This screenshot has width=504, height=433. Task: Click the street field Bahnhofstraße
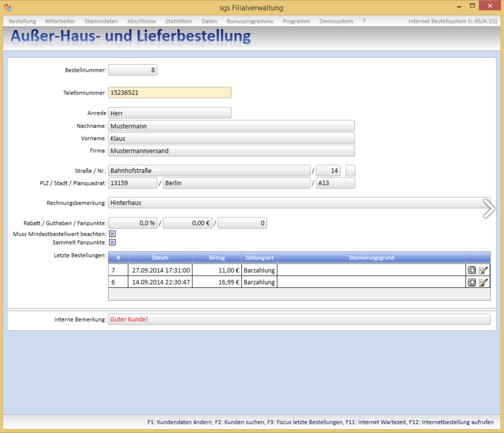[209, 171]
